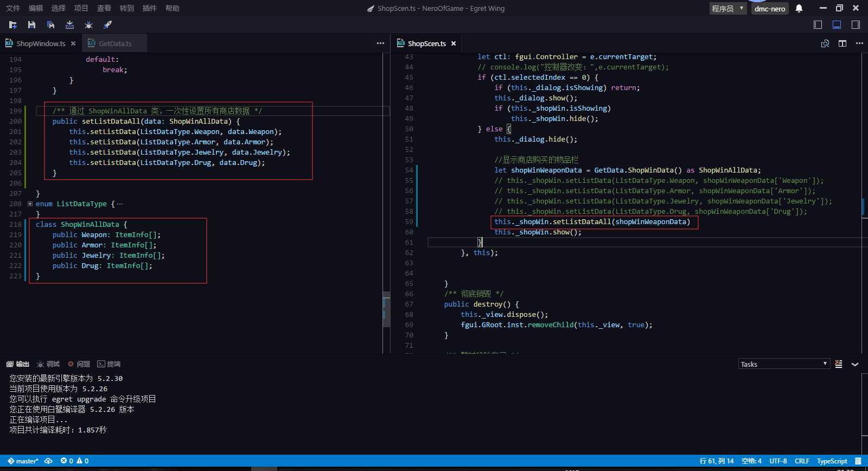Select the ShopWindow.ts tab
868x471 pixels.
[41, 43]
